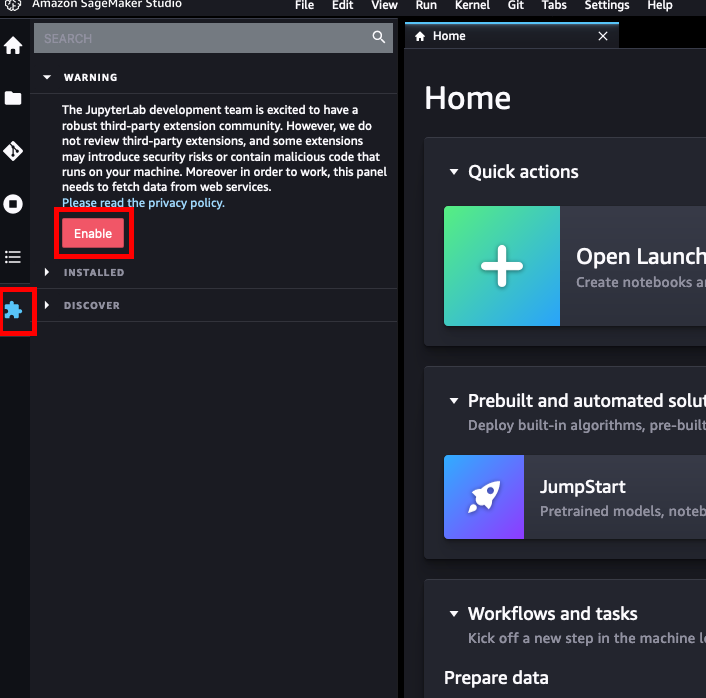706x698 pixels.
Task: Open the Git menu
Action: 516,5
